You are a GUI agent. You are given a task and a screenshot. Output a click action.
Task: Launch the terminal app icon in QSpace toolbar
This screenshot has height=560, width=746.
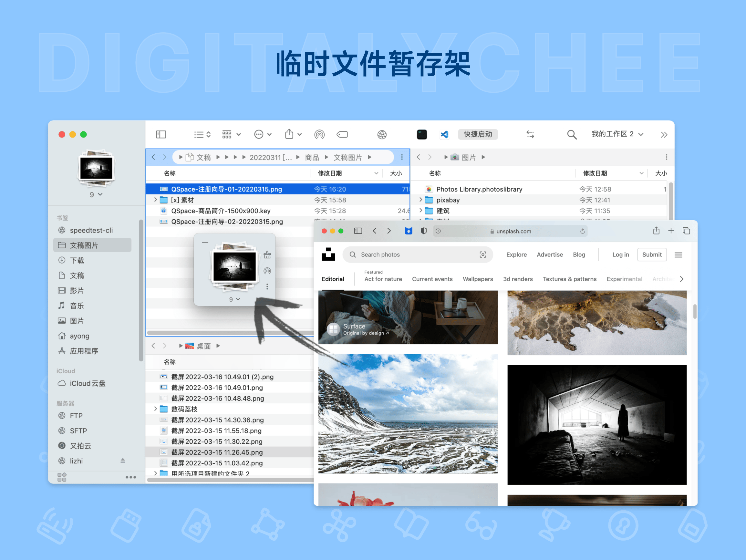[x=421, y=134]
